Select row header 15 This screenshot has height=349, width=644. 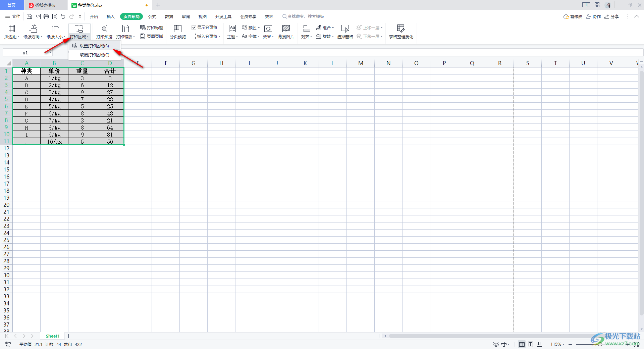(x=6, y=169)
